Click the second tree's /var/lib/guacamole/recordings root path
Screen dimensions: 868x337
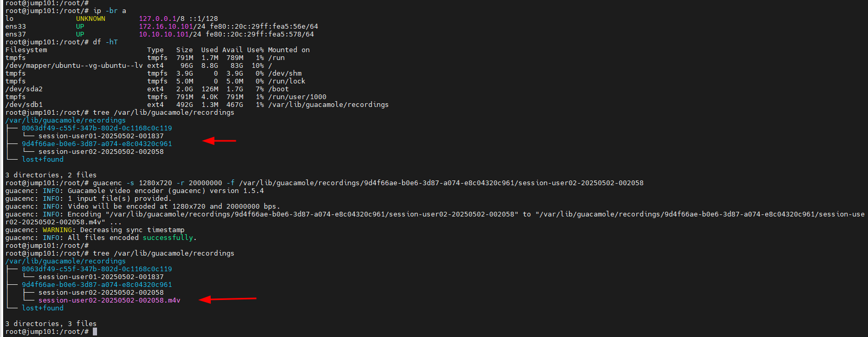(x=65, y=261)
